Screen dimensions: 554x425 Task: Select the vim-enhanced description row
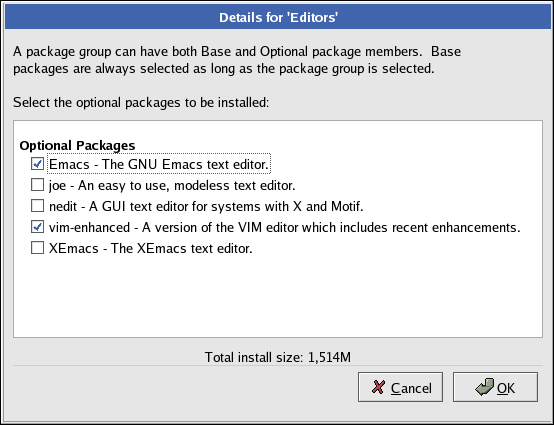click(284, 227)
